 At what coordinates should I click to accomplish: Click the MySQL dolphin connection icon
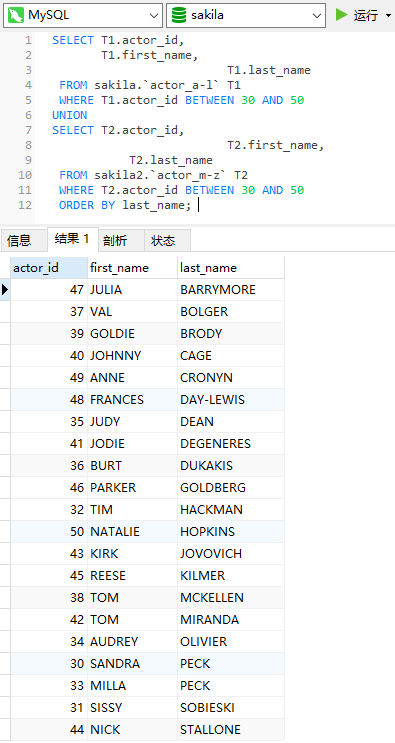(17, 15)
